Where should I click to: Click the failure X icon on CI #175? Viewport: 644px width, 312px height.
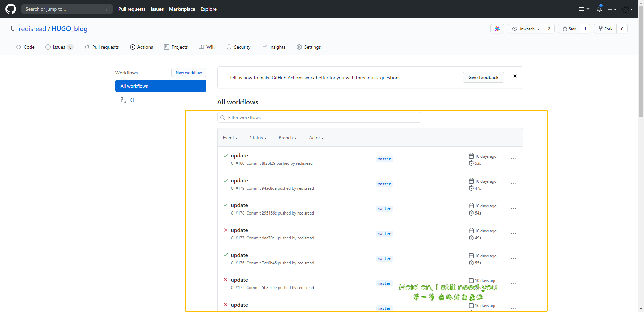(226, 280)
